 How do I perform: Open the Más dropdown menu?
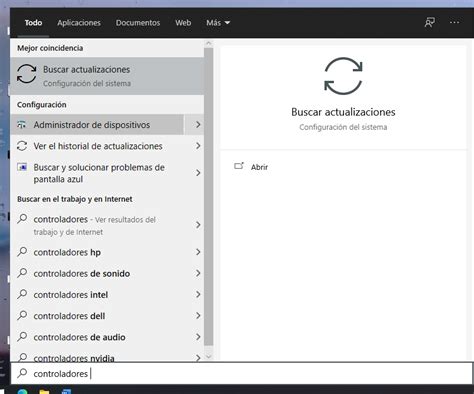[x=218, y=23]
